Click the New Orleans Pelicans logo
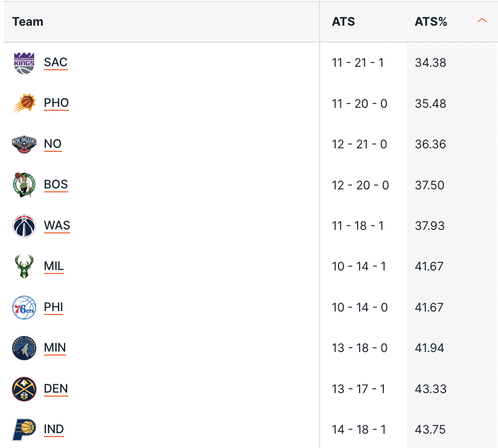 pos(24,144)
